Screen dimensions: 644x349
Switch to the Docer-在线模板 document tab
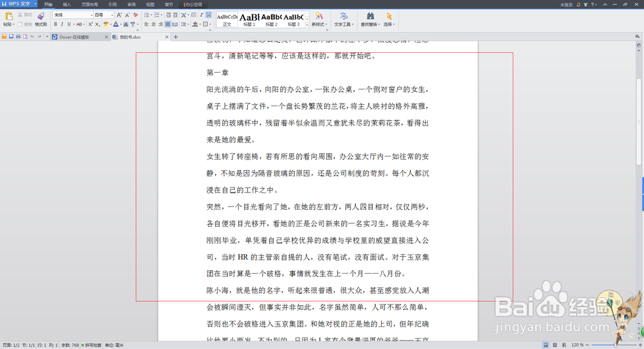pos(80,37)
